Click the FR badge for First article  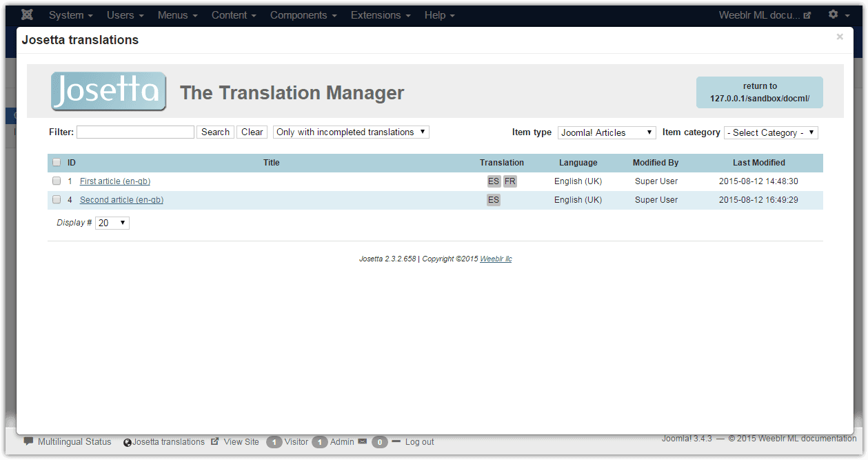coord(509,181)
